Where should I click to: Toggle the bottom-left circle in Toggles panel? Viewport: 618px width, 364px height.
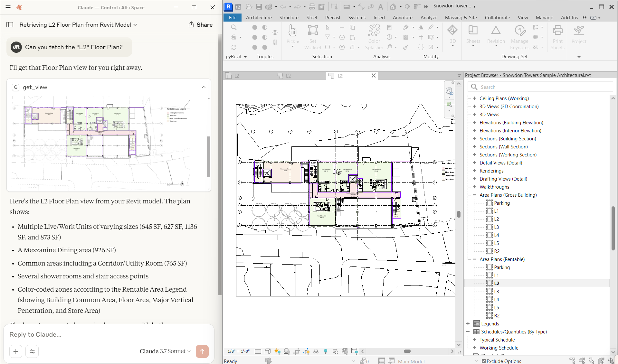pos(255,47)
